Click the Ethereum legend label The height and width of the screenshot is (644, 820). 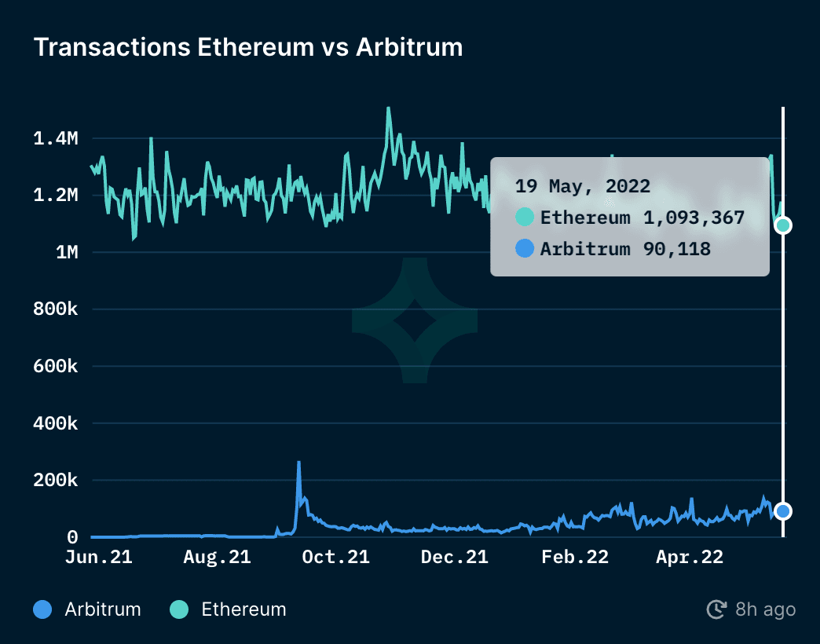click(x=243, y=609)
